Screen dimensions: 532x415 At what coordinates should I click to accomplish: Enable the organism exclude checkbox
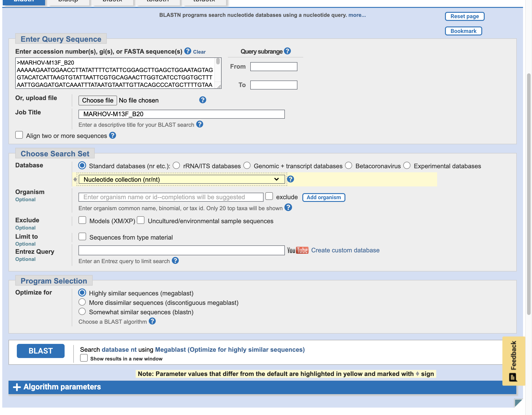click(269, 196)
